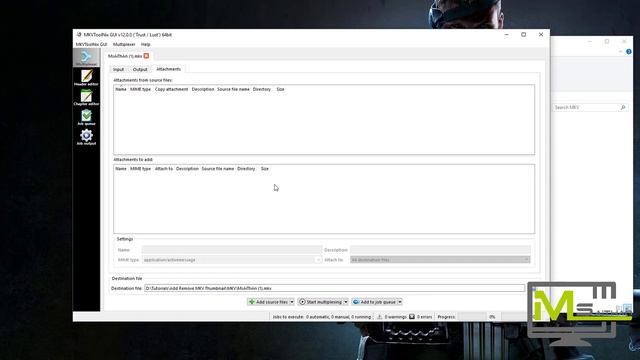
Task: Click the Add to job queue button
Action: [x=374, y=302]
